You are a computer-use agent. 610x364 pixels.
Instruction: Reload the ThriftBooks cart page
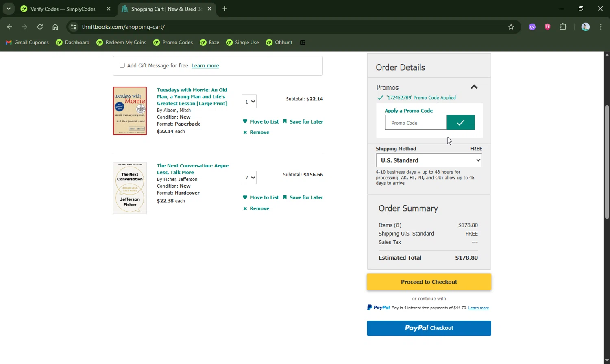click(x=40, y=27)
